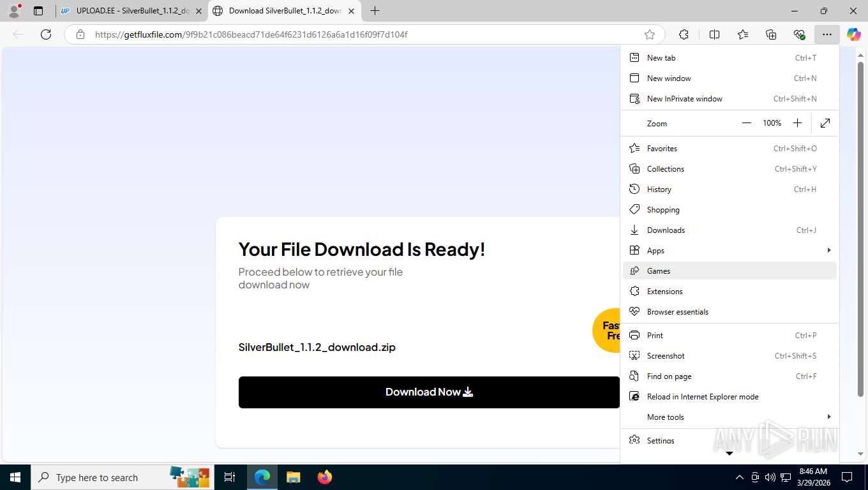The width and height of the screenshot is (868, 490).
Task: Add this page to favorites star
Action: pyautogui.click(x=650, y=34)
